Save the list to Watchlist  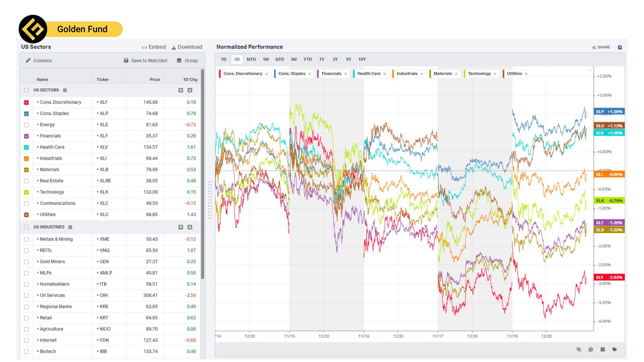146,61
